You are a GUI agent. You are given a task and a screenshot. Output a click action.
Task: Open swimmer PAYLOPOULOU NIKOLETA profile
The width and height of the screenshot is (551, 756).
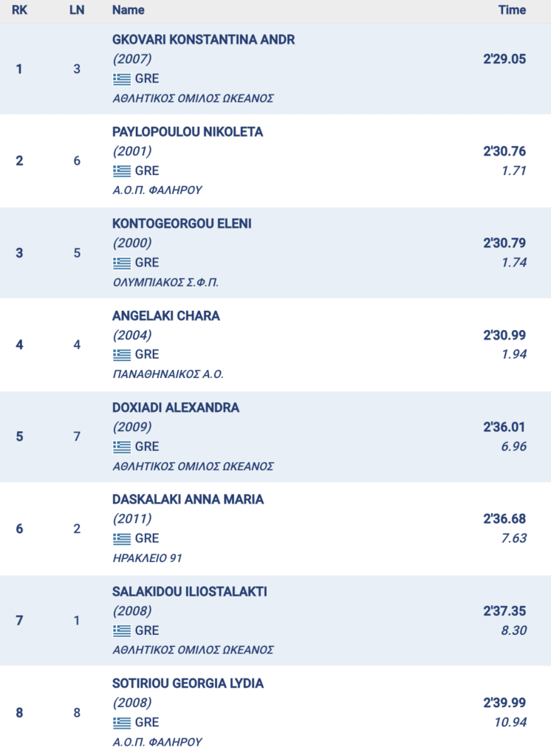click(x=188, y=132)
